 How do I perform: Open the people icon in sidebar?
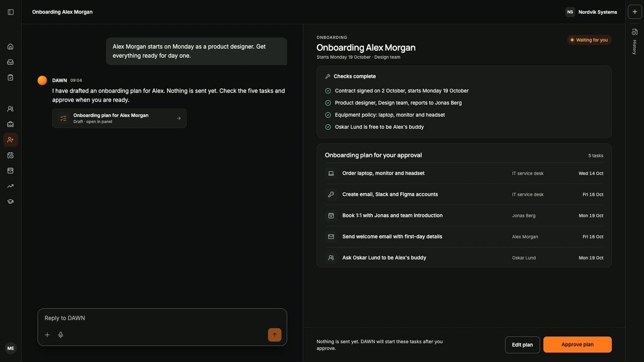pos(11,109)
